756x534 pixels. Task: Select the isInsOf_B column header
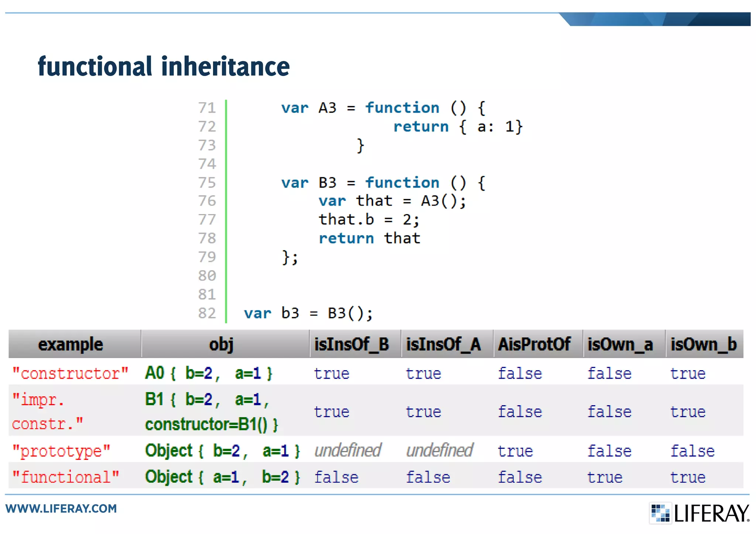(x=351, y=344)
